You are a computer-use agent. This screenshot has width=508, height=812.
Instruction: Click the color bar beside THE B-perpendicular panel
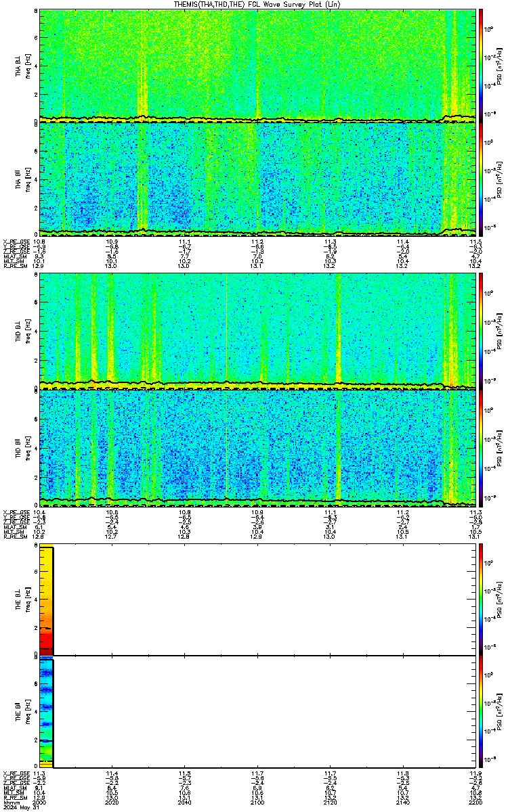coord(481,598)
